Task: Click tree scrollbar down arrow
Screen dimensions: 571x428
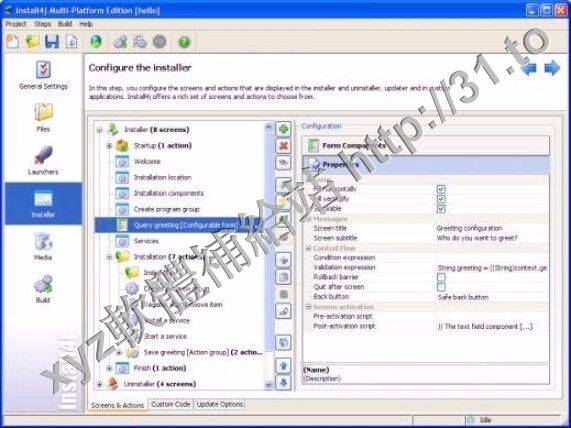Action: [269, 385]
